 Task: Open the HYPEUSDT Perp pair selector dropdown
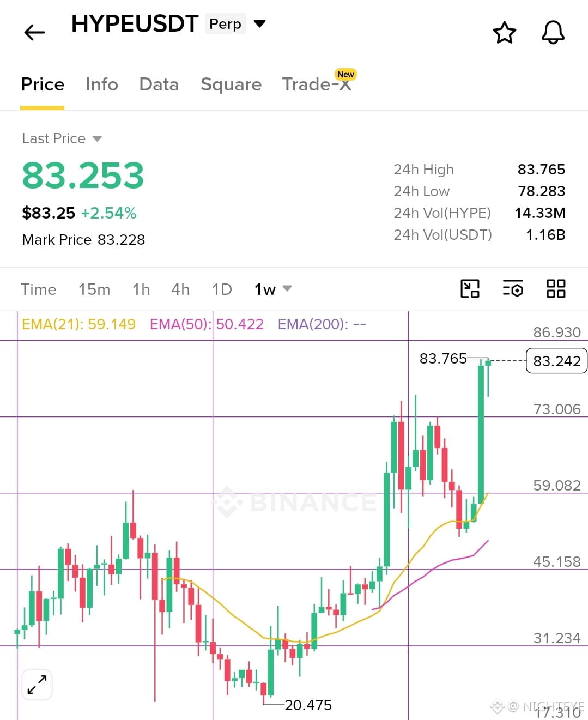point(260,23)
